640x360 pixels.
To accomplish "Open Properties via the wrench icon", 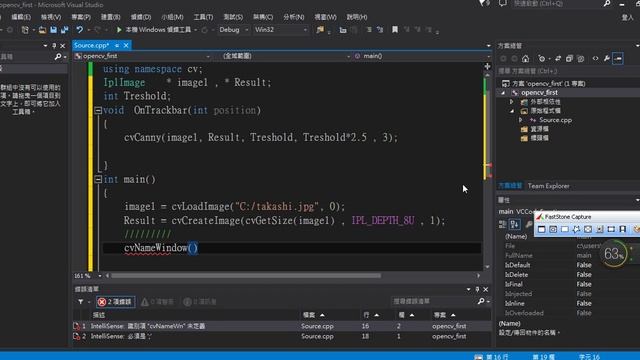I will 607,59.
